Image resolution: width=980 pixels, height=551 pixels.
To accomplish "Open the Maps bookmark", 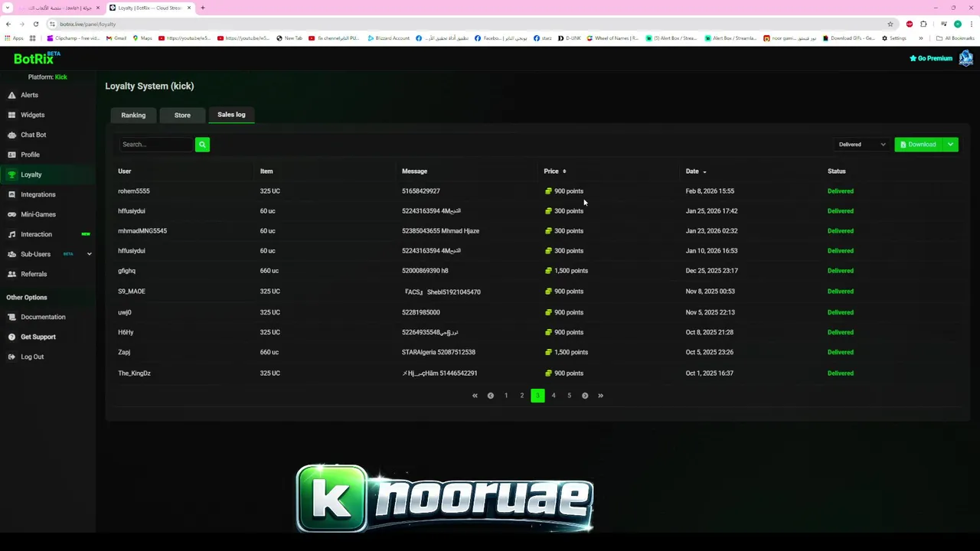I will [142, 38].
